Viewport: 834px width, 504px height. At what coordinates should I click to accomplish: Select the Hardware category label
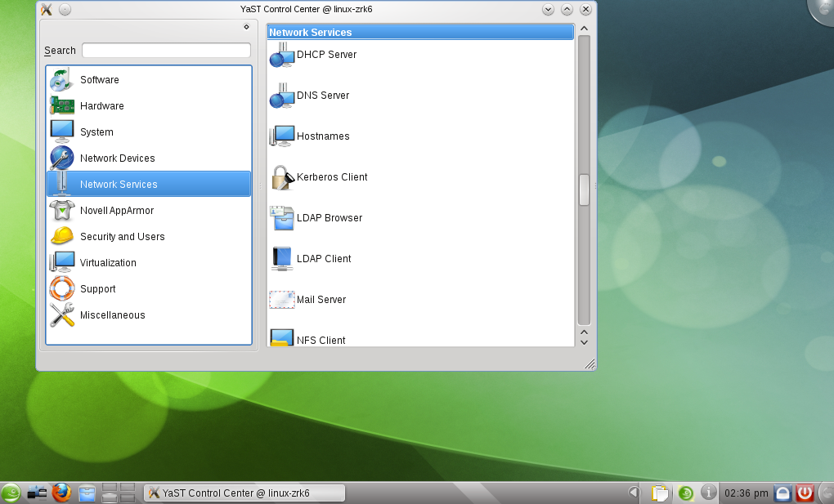[x=102, y=106]
